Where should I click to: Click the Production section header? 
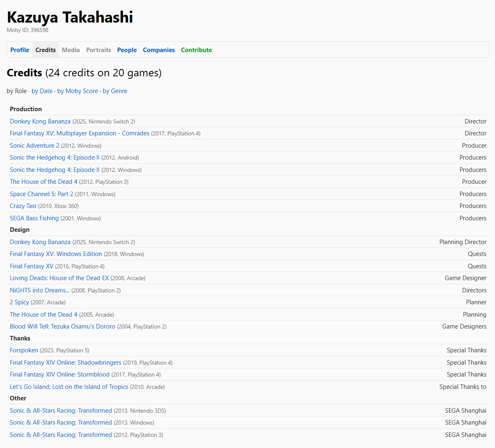26,109
